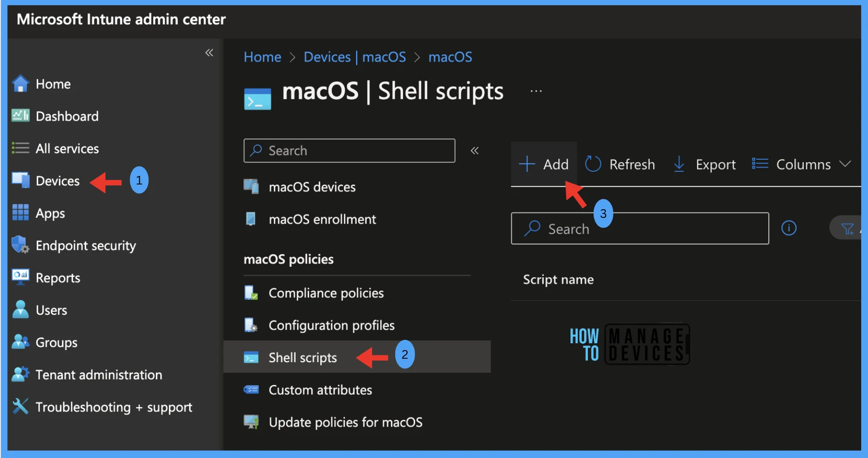
Task: Select Shell scripts menu item
Action: [x=357, y=357]
